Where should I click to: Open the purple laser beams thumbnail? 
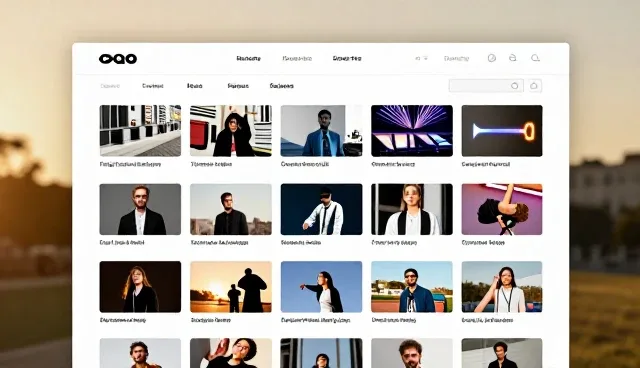(412, 131)
